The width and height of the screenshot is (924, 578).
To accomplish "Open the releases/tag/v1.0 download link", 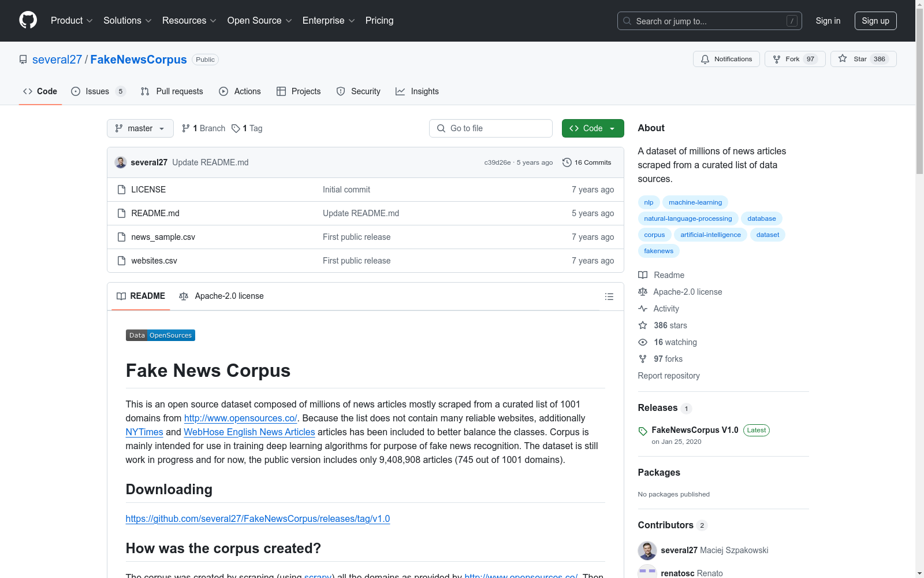I will tap(258, 518).
